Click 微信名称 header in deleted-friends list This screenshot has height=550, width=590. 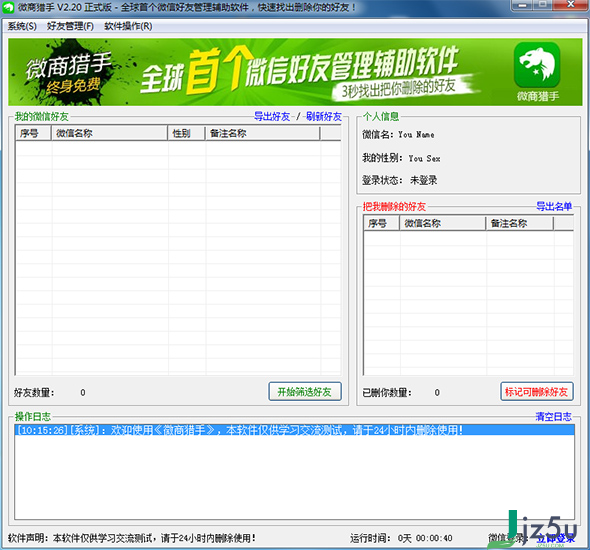point(442,223)
